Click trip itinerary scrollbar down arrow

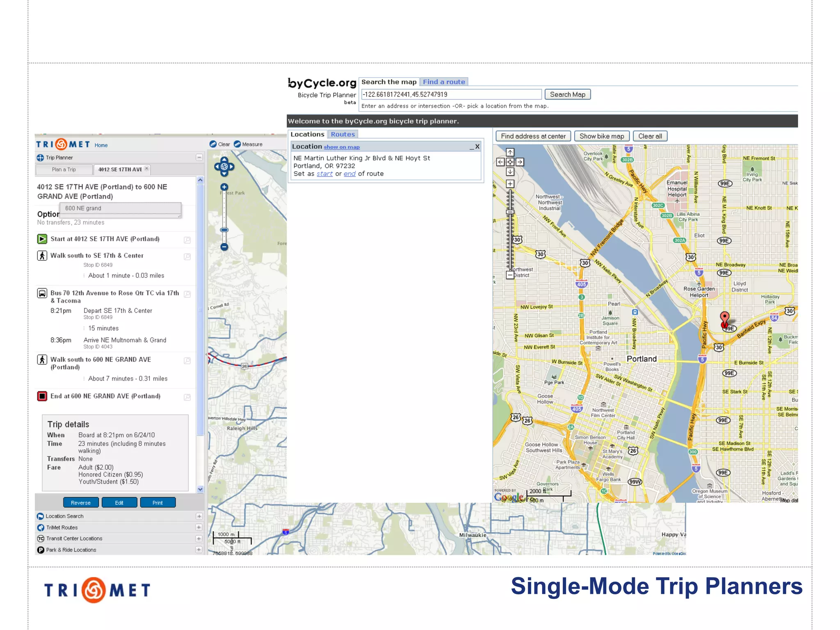[200, 489]
